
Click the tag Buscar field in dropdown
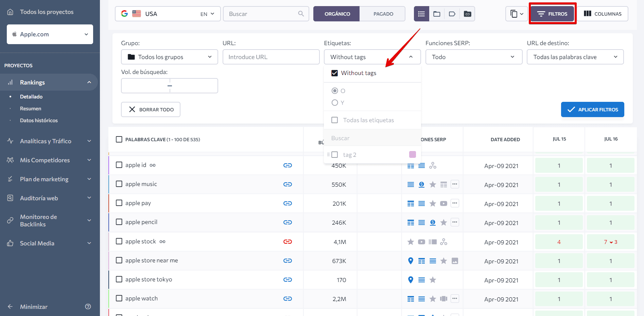[x=372, y=138]
